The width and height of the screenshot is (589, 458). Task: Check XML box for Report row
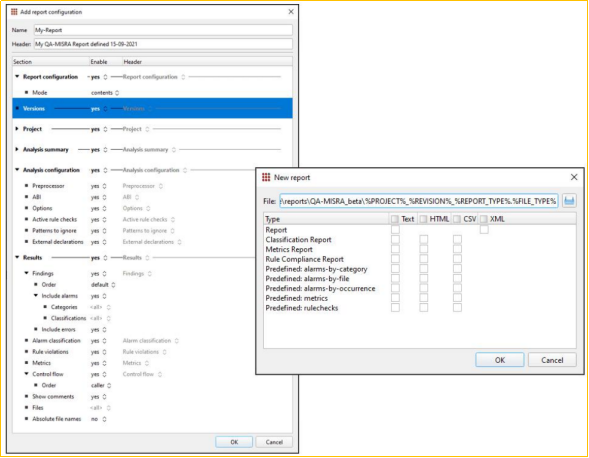[484, 230]
